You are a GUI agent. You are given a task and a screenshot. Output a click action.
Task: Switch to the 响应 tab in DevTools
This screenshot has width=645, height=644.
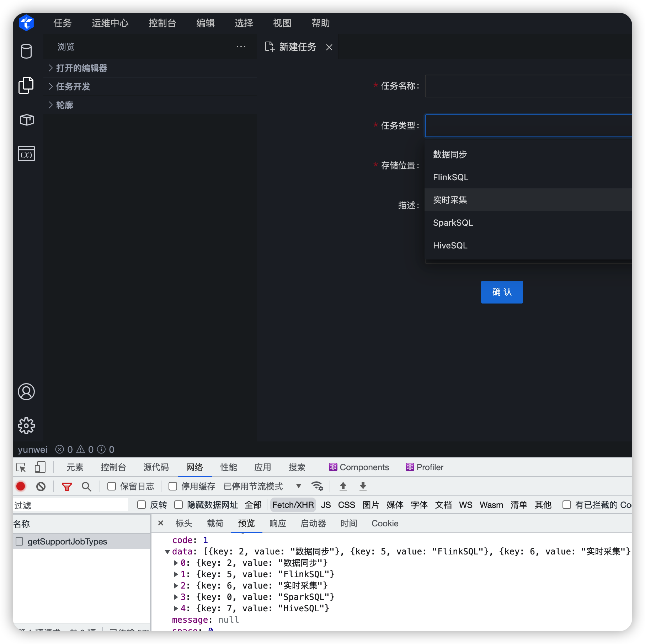pyautogui.click(x=277, y=523)
